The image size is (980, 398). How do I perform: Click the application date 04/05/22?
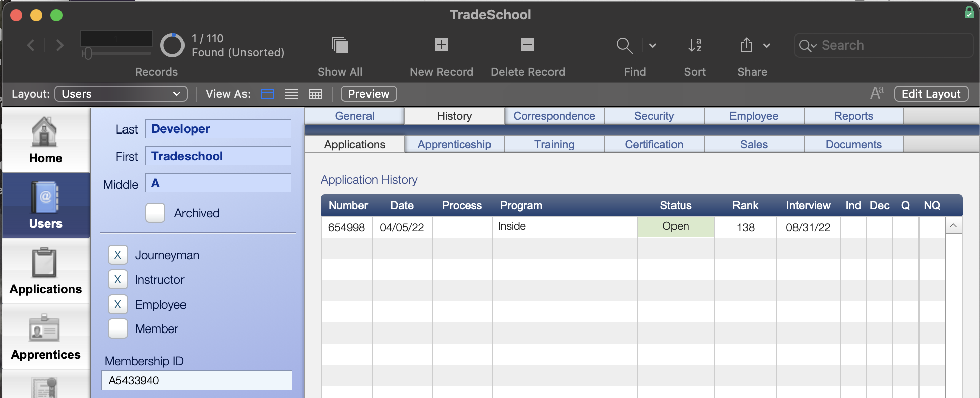402,227
